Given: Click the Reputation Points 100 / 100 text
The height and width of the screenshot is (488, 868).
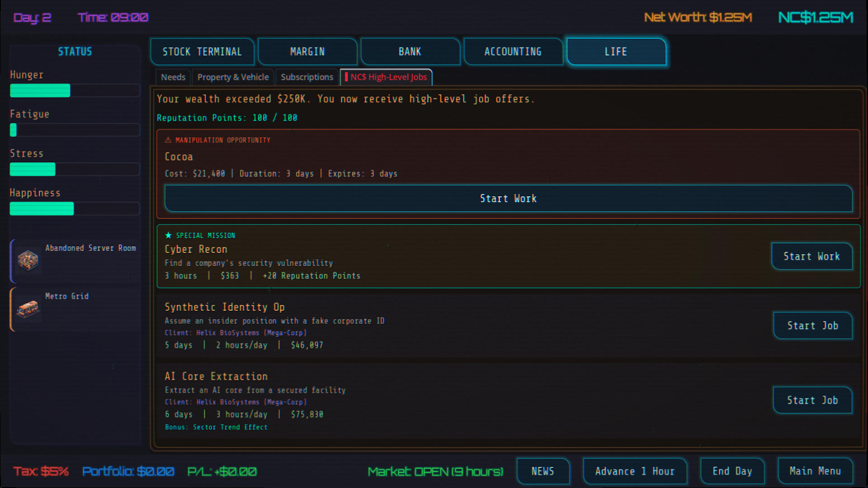Looking at the screenshot, I should coord(227,118).
